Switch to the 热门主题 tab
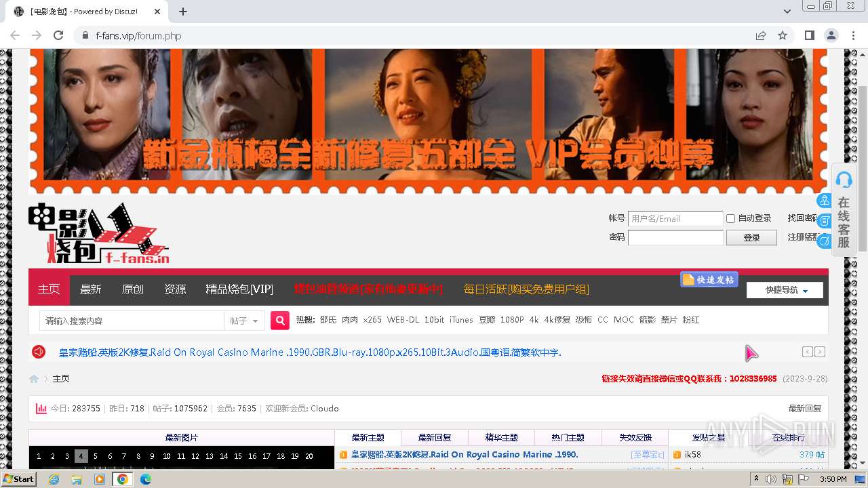This screenshot has width=868, height=488. tap(568, 438)
